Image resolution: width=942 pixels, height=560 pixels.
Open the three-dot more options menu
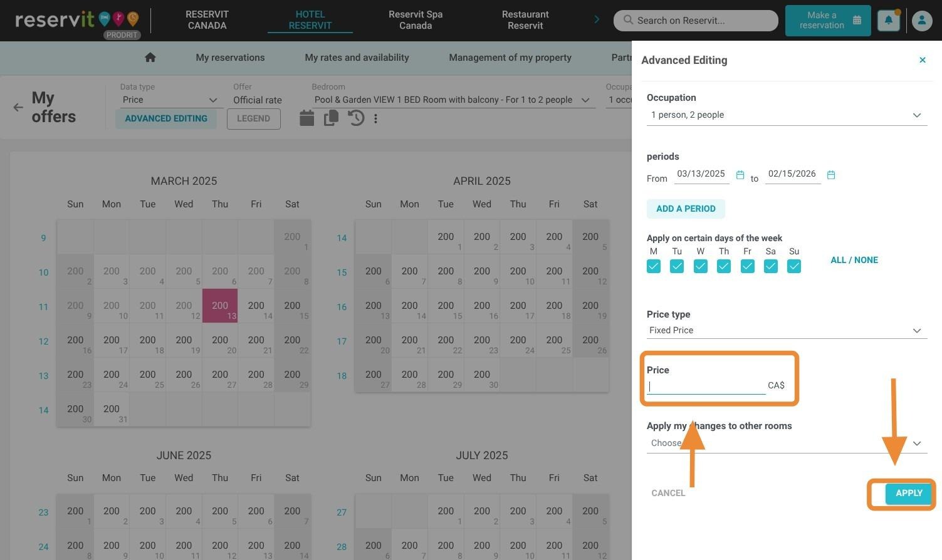(x=375, y=118)
